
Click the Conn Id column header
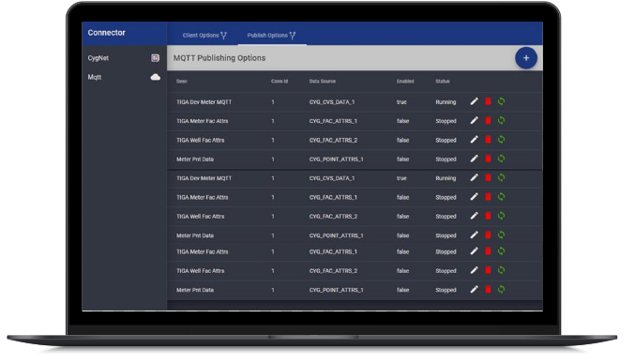(280, 82)
